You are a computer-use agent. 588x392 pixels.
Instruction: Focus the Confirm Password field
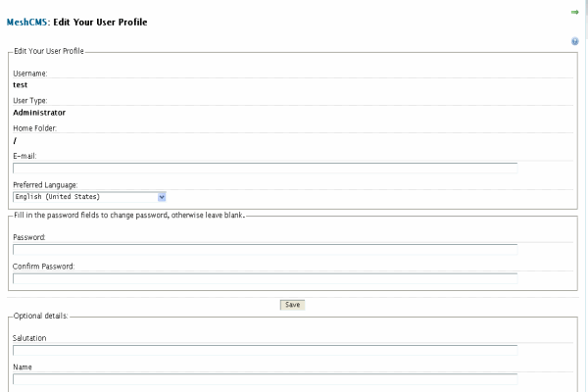point(266,278)
